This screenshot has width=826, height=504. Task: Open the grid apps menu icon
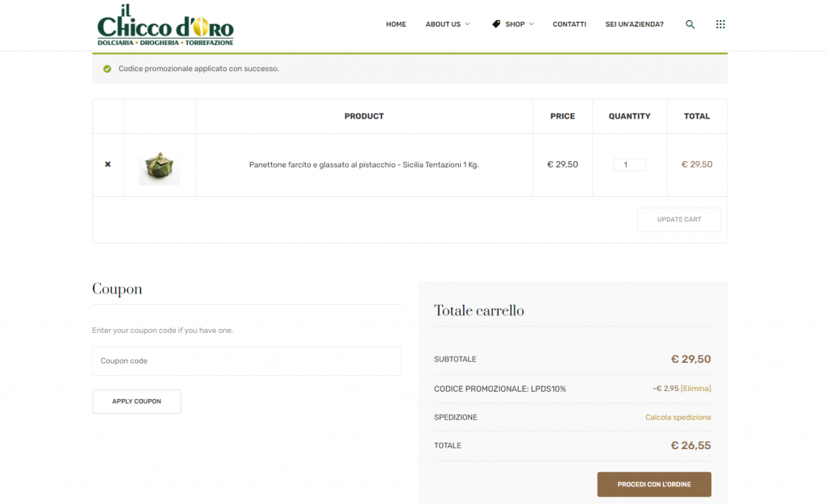pyautogui.click(x=720, y=24)
